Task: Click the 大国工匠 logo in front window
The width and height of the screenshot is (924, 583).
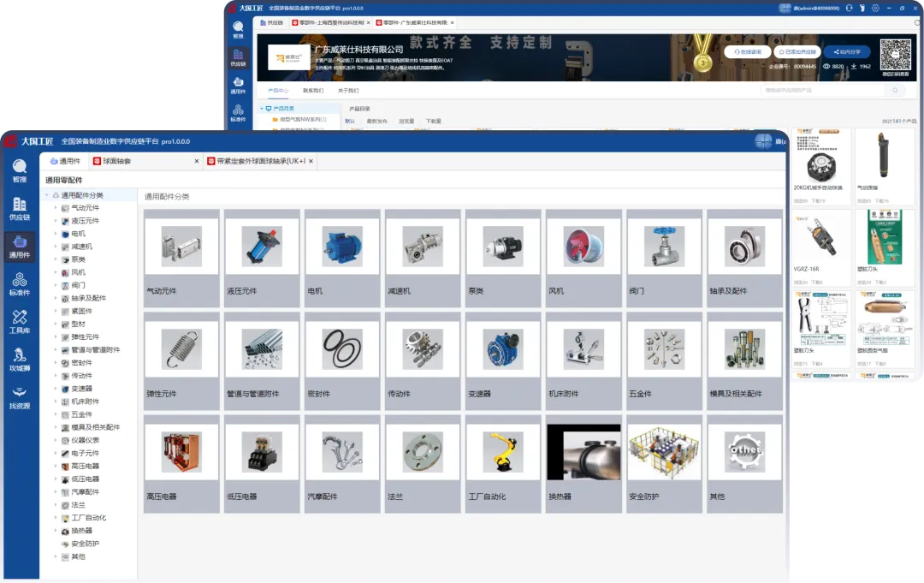Action: point(27,141)
